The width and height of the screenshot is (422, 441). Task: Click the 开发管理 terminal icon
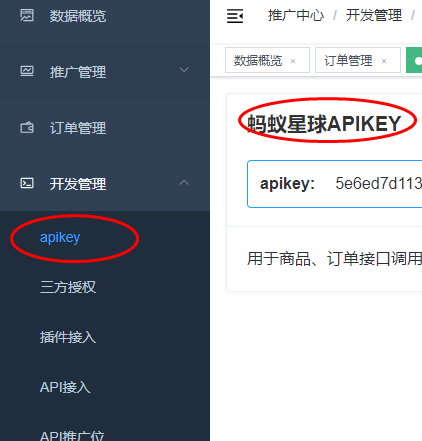pos(27,183)
